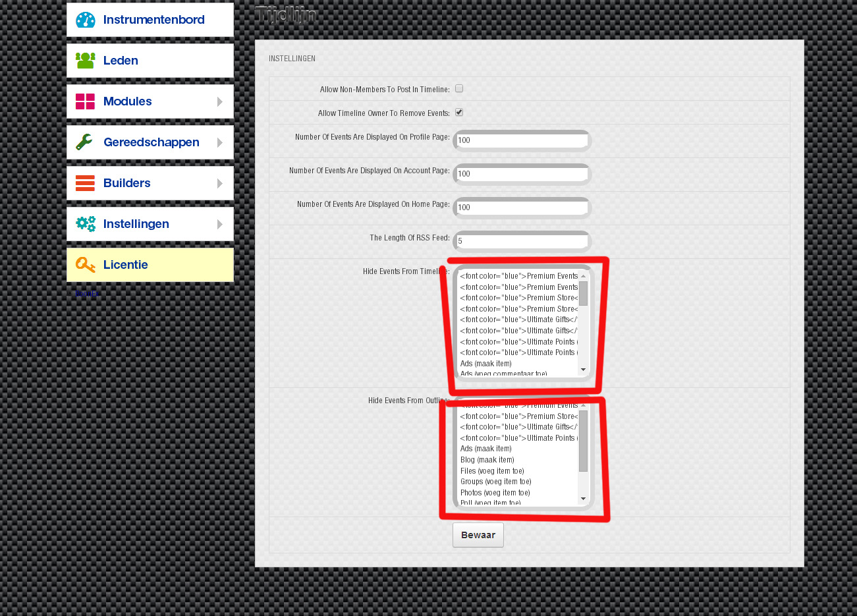The height and width of the screenshot is (616, 857).
Task: Click the Licentie key icon
Action: (86, 265)
